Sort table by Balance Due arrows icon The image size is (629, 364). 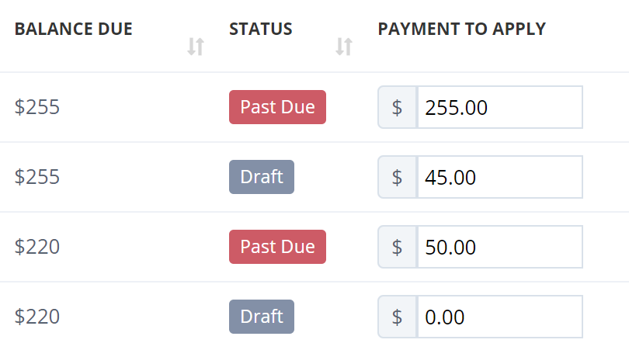pos(196,47)
